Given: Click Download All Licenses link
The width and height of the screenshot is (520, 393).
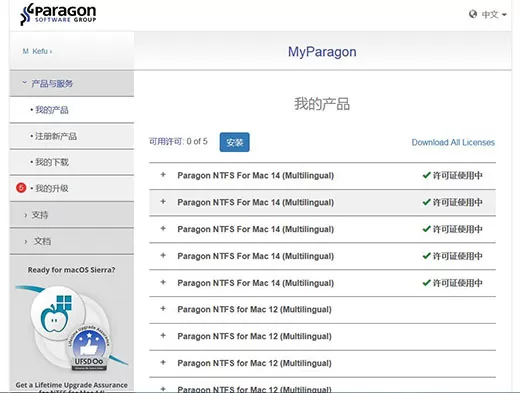Looking at the screenshot, I should [453, 142].
